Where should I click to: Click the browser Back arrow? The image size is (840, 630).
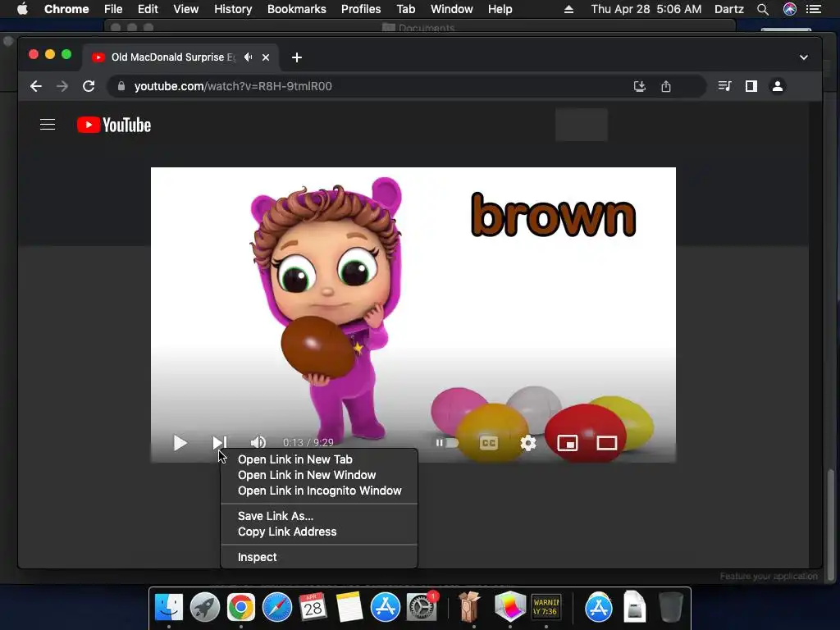pyautogui.click(x=36, y=86)
